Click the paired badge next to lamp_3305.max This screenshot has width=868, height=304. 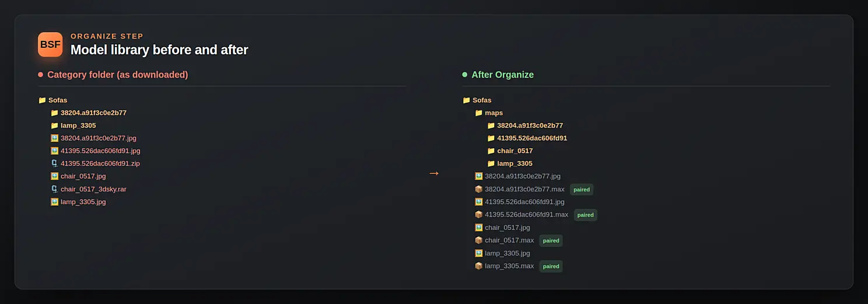point(551,266)
